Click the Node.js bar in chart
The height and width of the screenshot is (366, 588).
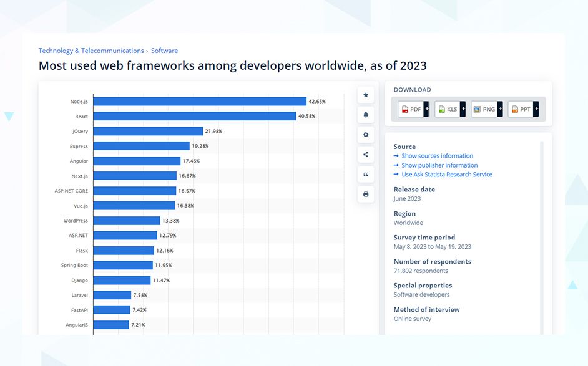[x=200, y=101]
